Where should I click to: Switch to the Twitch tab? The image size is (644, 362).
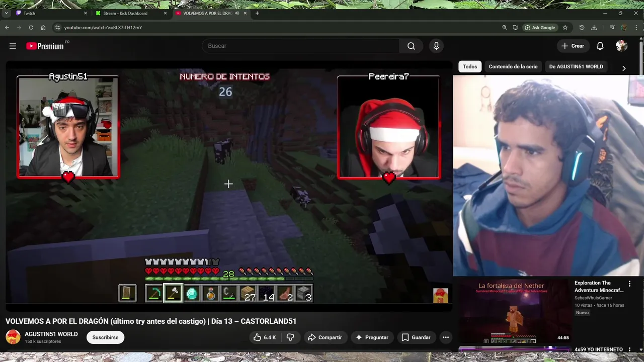point(50,13)
